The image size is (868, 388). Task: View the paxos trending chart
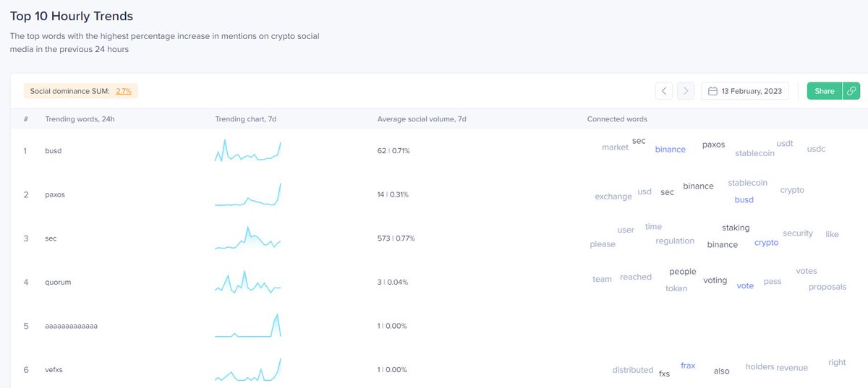[x=248, y=194]
